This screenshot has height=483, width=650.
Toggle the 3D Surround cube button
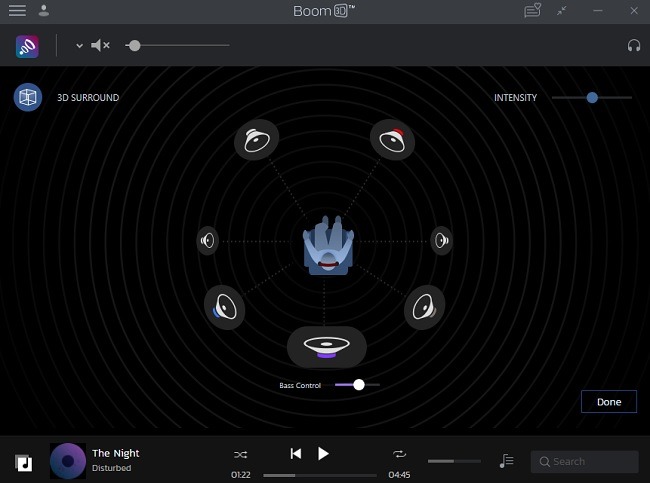click(28, 97)
